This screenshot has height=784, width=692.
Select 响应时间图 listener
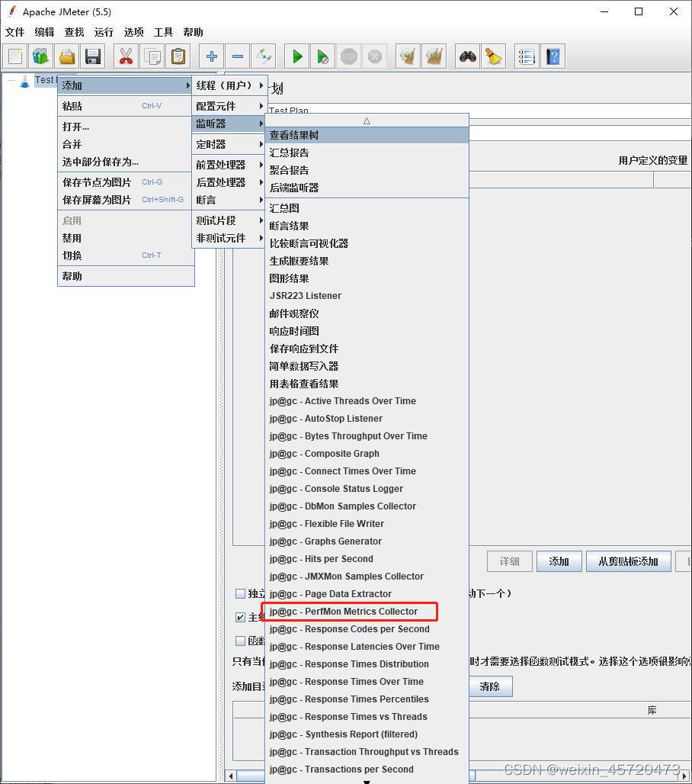coord(367,331)
